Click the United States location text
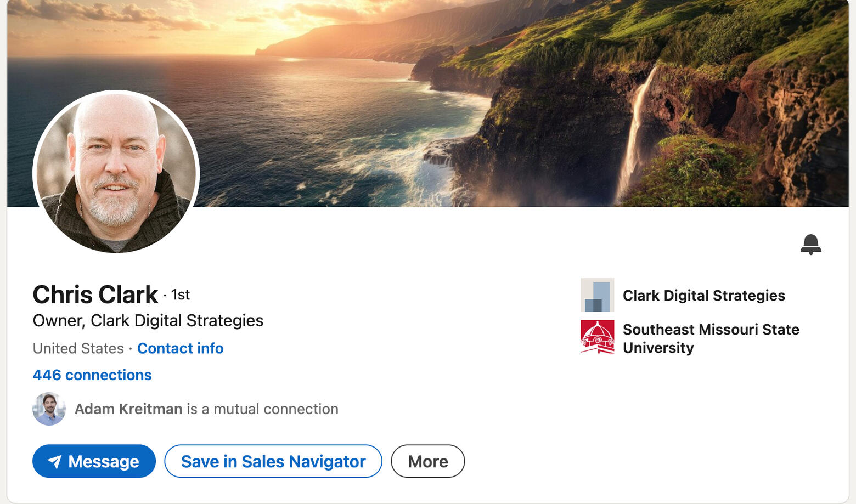 [x=78, y=349]
